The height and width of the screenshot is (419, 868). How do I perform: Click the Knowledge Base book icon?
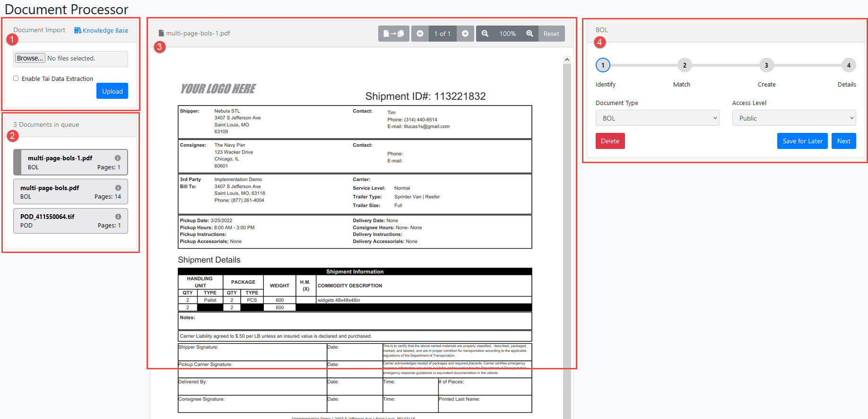(78, 30)
